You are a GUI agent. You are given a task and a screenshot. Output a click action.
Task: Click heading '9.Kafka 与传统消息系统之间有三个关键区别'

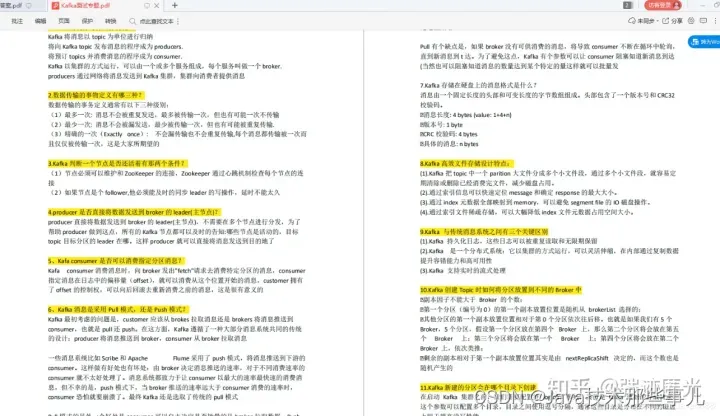pyautogui.click(x=484, y=232)
